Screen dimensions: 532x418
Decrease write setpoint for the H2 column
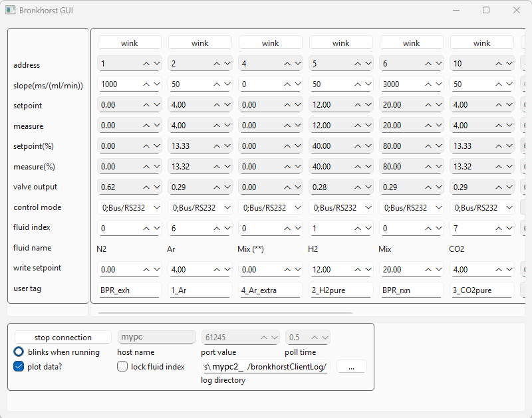pos(368,270)
